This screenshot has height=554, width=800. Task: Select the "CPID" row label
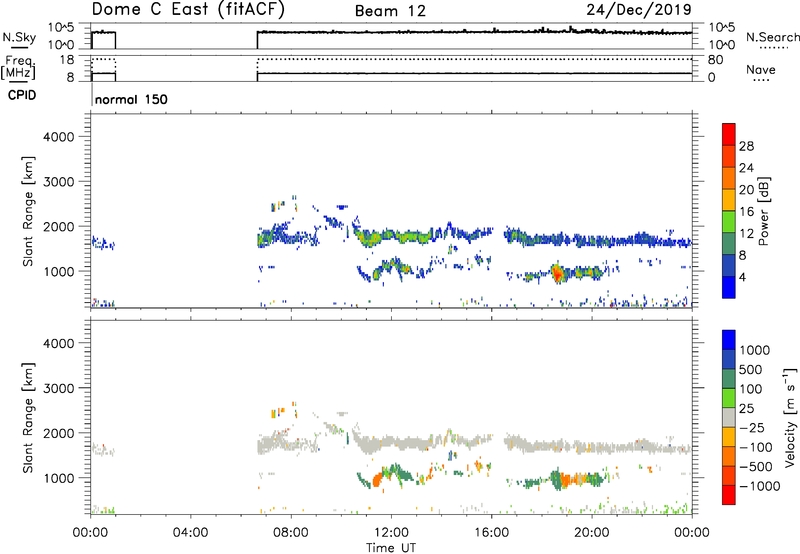click(22, 95)
